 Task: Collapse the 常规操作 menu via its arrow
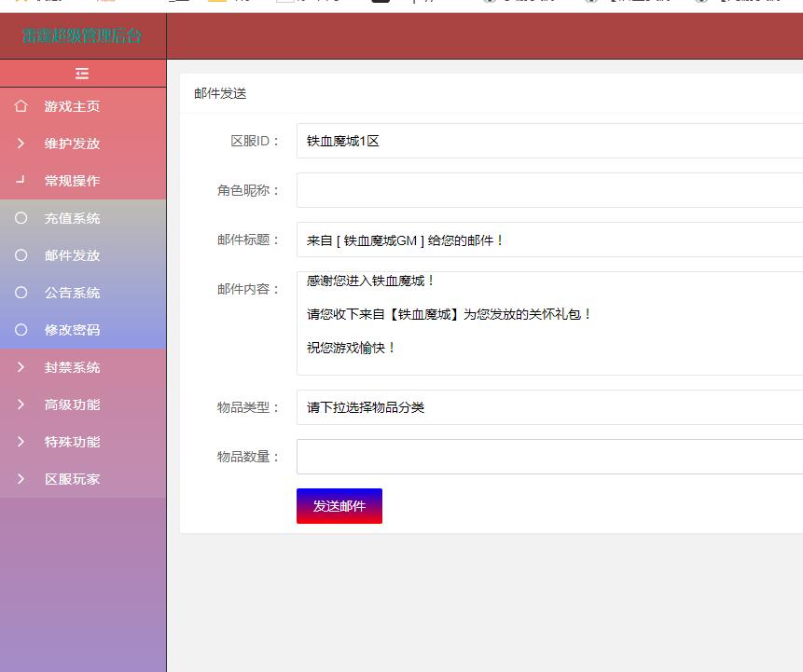[21, 180]
